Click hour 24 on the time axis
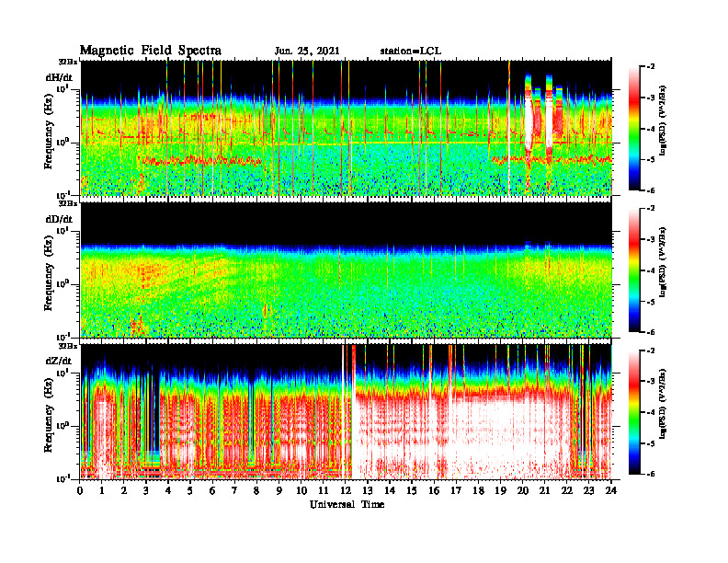728x563 pixels. 611,491
